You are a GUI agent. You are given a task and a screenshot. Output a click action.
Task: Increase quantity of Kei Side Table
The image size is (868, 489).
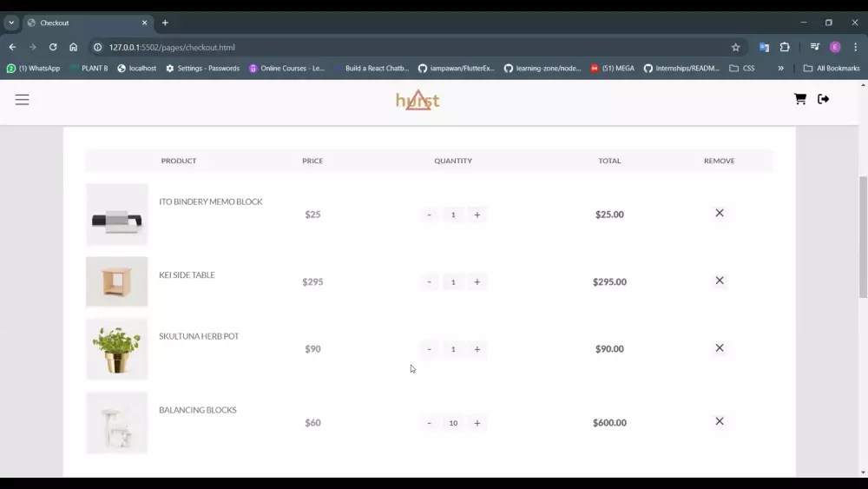click(x=477, y=282)
